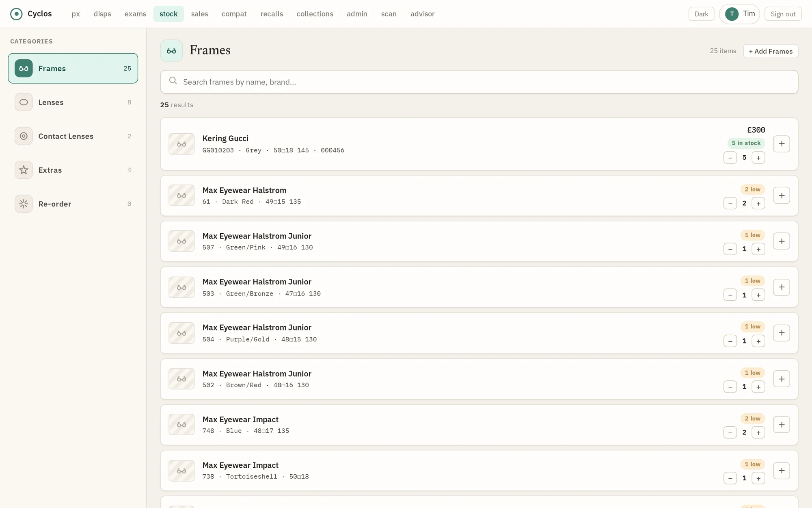Click Sign out button
The image size is (812, 508).
click(x=783, y=14)
